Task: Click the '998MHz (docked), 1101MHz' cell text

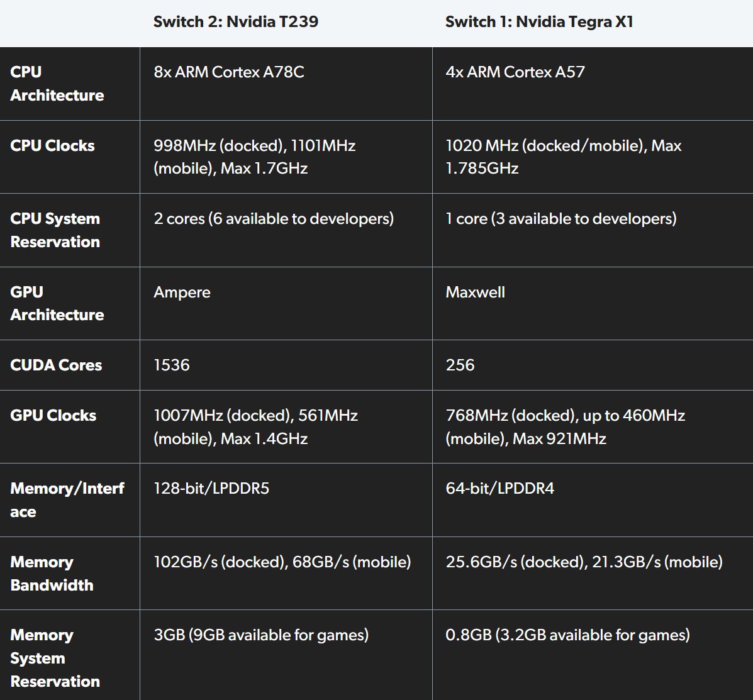Action: (x=255, y=146)
